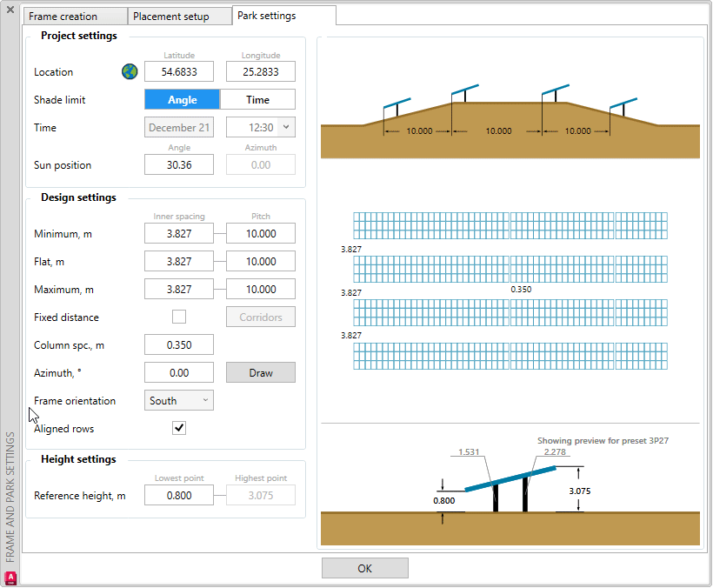
Task: Expand the Frame orientation dropdown showing South
Action: (178, 400)
